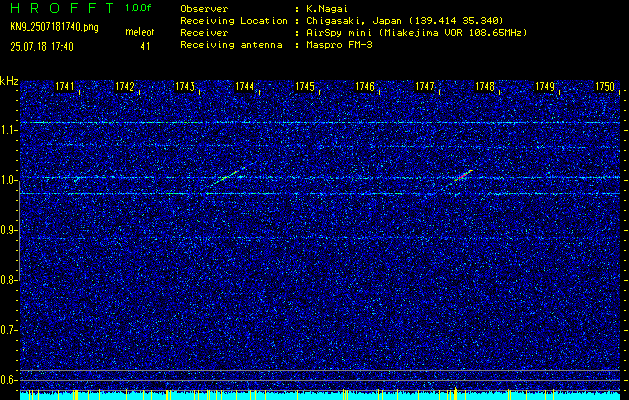
Task: Click the 0.8 frequency axis label
Action: pyautogui.click(x=7, y=280)
